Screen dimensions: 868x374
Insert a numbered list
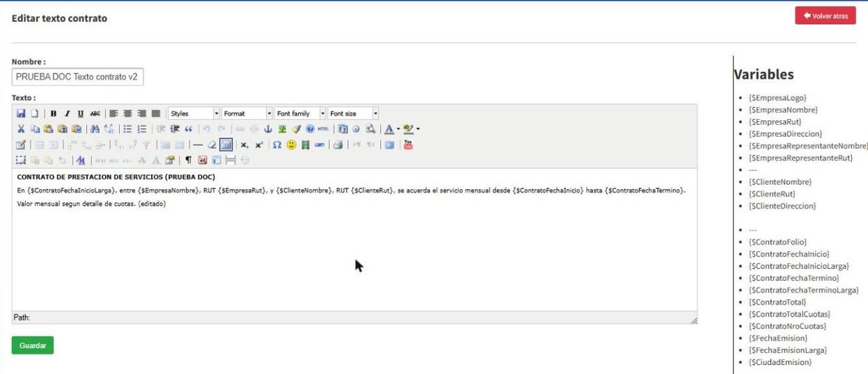click(x=142, y=129)
